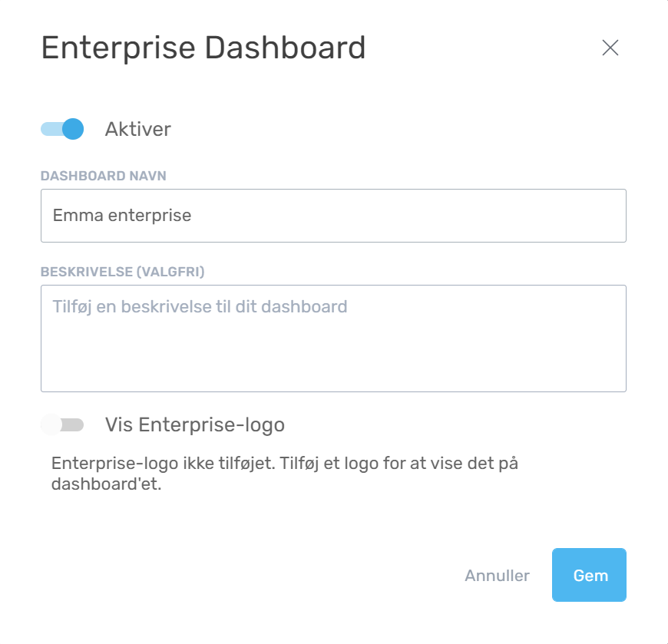Enable the Vis Enterprise-logo switch
This screenshot has height=644, width=668.
coord(62,424)
